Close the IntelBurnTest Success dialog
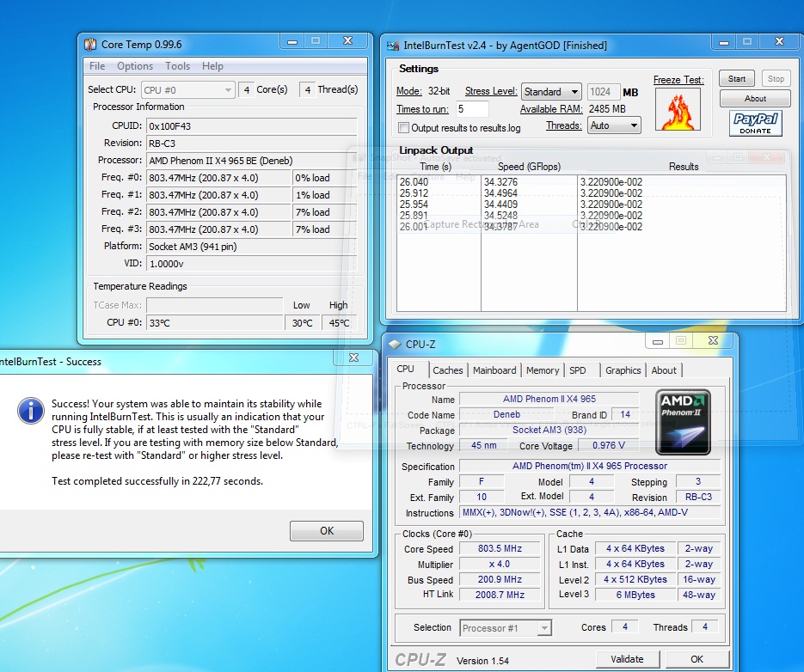 (x=353, y=357)
